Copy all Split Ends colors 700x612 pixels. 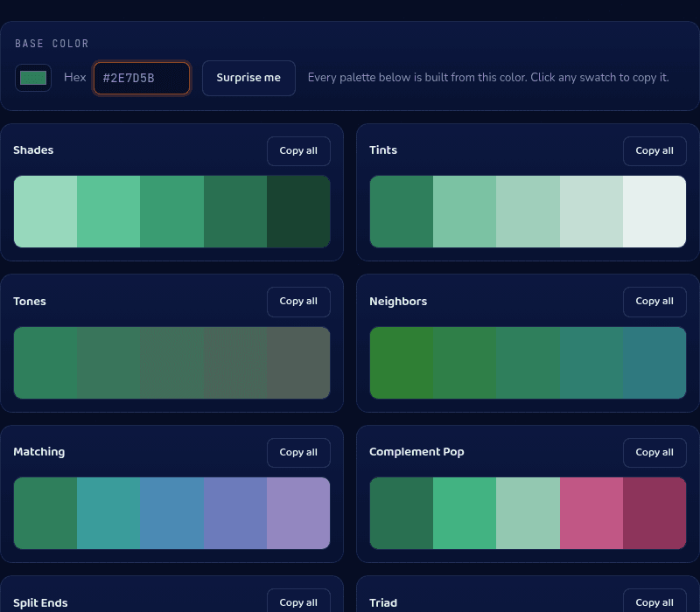298,602
